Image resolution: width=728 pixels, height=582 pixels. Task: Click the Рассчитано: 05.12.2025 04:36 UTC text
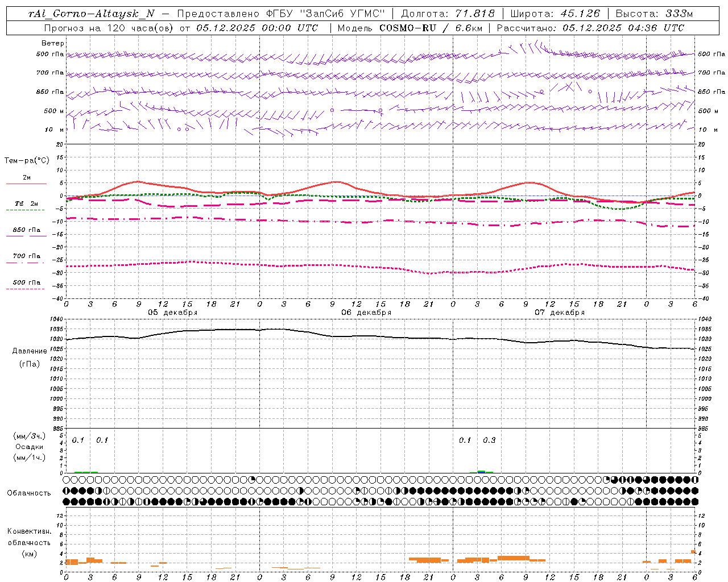coord(590,27)
